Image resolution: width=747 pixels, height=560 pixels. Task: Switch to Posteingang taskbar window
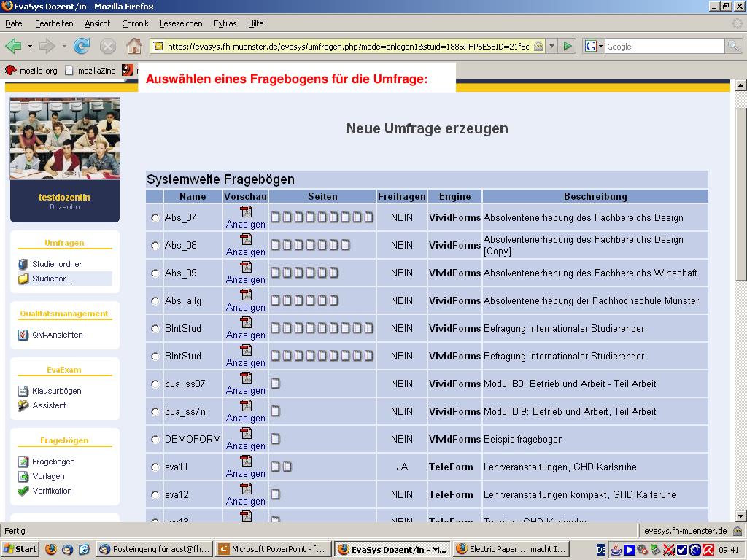[x=155, y=549]
